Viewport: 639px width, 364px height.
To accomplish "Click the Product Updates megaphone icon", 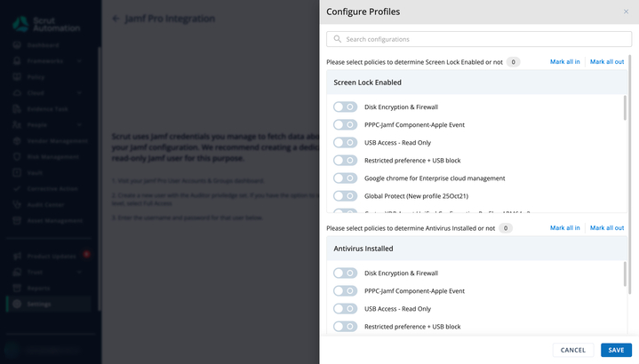I will 17,256.
